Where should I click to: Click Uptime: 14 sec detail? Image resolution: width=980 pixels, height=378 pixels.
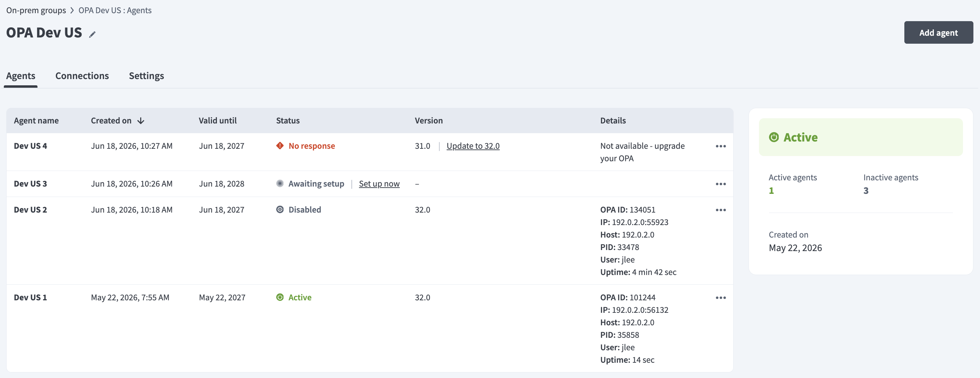[x=627, y=360]
